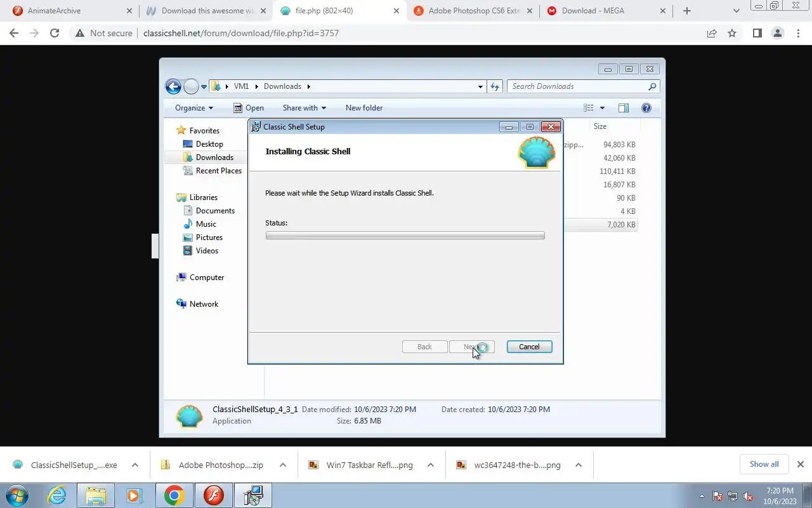Viewport: 812px width, 508px height.
Task: Sort files by Size column
Action: click(x=613, y=126)
